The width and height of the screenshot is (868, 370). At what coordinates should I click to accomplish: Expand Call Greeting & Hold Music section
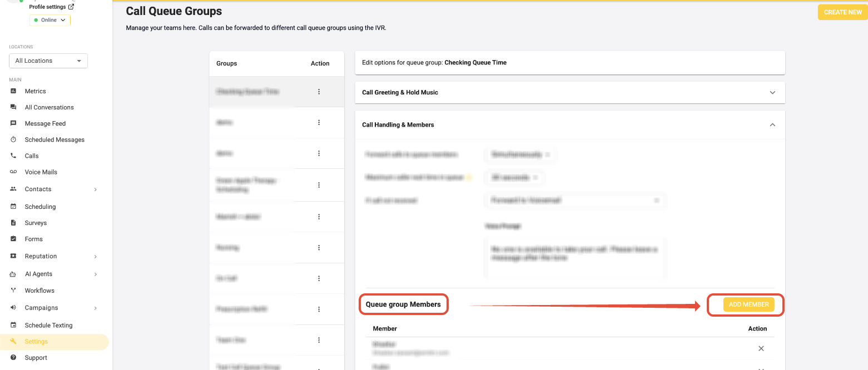click(772, 93)
